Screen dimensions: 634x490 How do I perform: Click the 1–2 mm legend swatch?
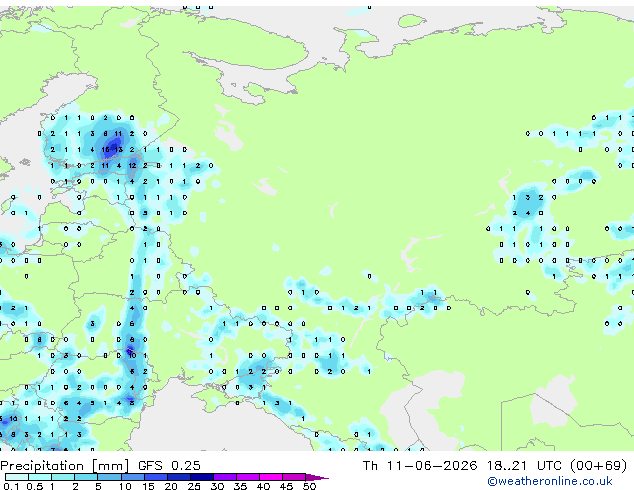(63, 477)
